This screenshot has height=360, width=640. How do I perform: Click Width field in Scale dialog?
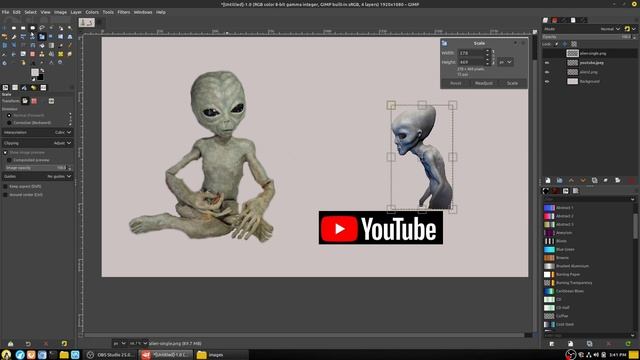point(471,53)
